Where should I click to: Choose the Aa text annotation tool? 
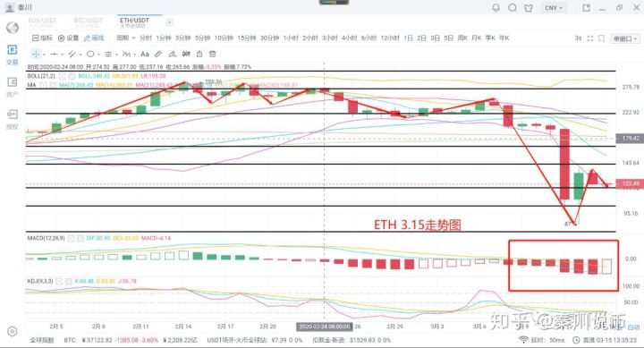(145, 54)
